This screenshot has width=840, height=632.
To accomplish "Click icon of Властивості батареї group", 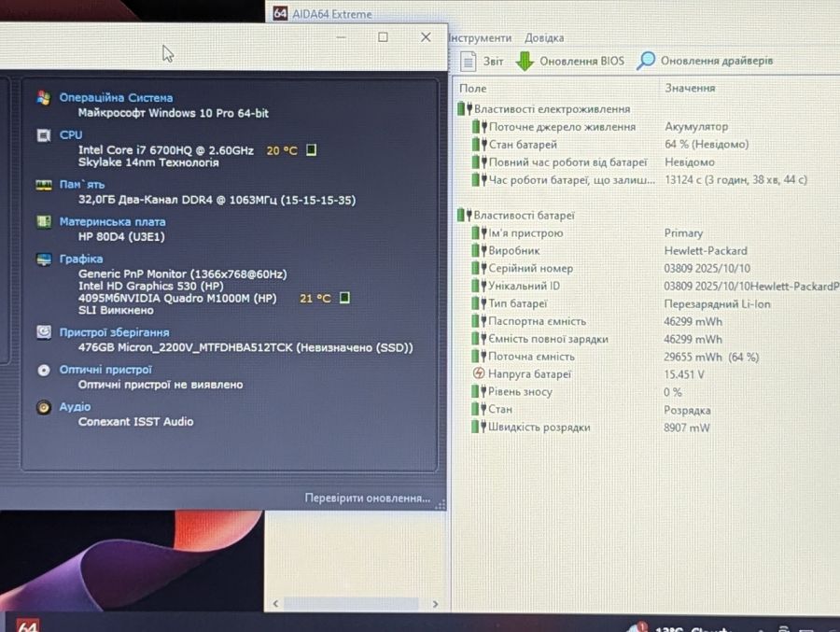I will (x=465, y=215).
